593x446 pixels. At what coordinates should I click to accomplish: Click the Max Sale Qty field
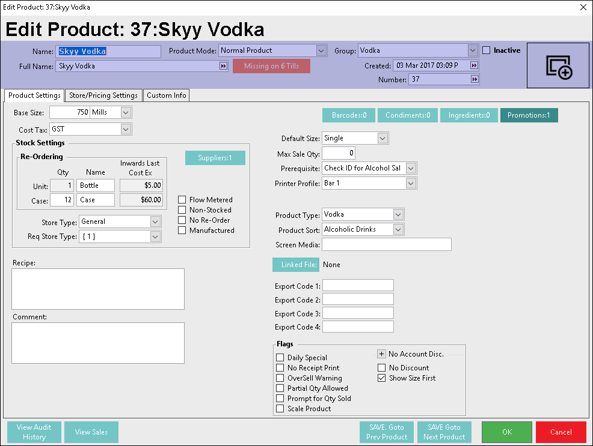click(x=338, y=153)
